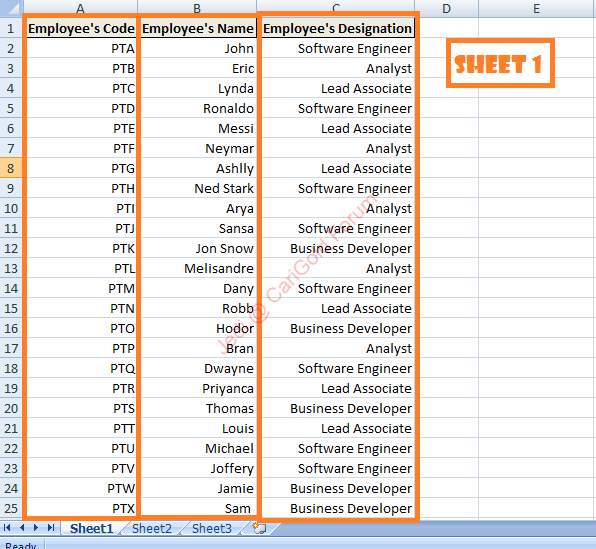Screen dimensions: 596x549
Task: Click next sheet navigation arrow
Action: coord(36,528)
